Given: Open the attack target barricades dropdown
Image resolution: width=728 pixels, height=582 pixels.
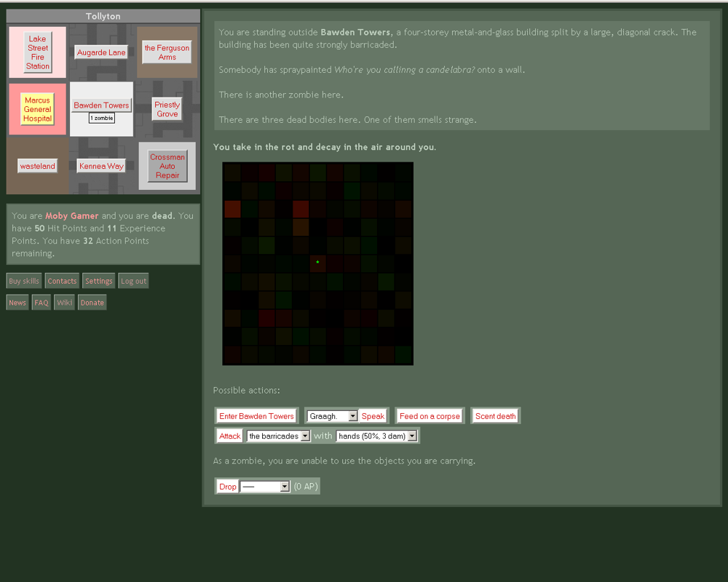Looking at the screenshot, I should 279,436.
